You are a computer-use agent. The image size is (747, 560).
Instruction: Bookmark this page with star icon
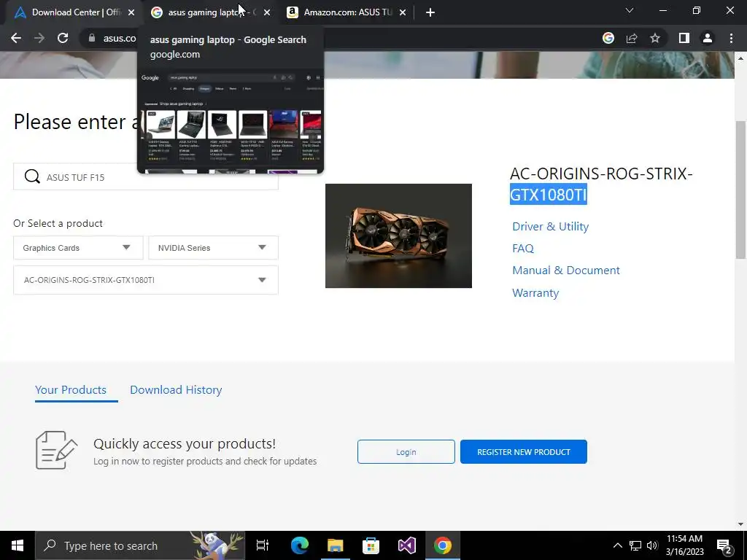coord(655,38)
